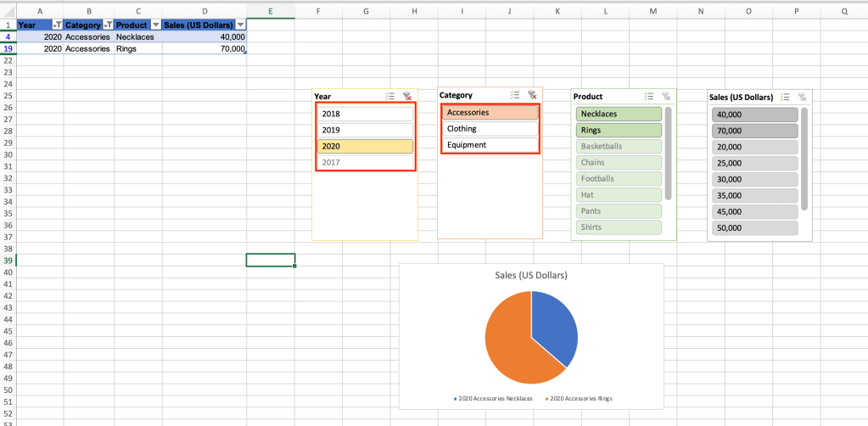Select row 4 header
The height and width of the screenshot is (426, 868).
[x=8, y=37]
